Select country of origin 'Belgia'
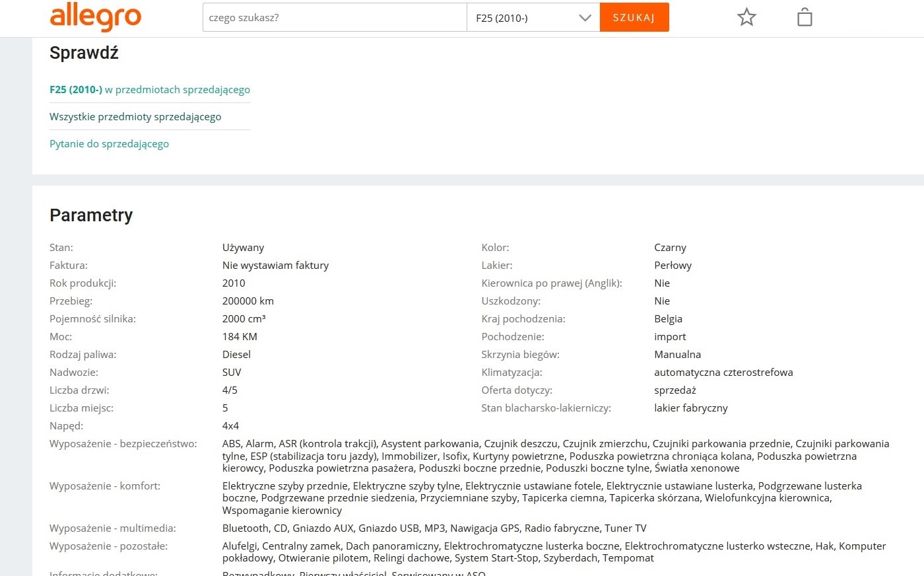The height and width of the screenshot is (576, 924). [x=668, y=319]
